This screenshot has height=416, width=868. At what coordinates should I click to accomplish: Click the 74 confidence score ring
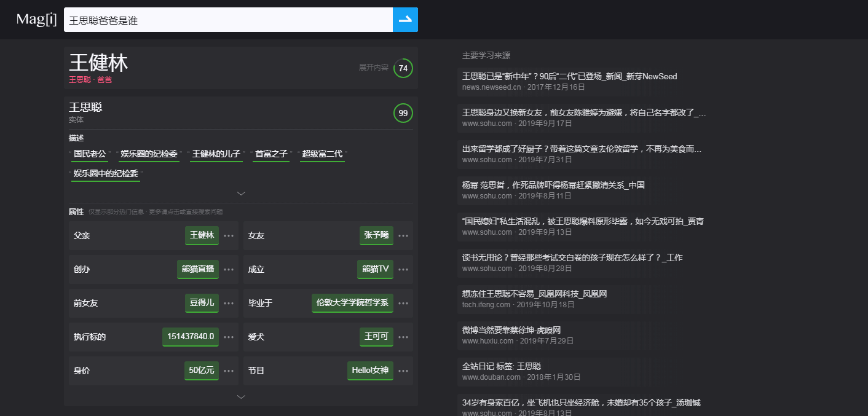[x=403, y=68]
